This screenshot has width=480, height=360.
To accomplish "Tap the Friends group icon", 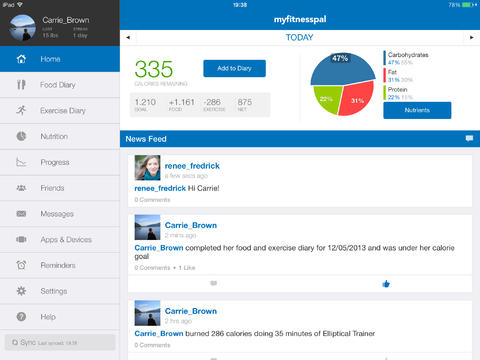I will (21, 188).
